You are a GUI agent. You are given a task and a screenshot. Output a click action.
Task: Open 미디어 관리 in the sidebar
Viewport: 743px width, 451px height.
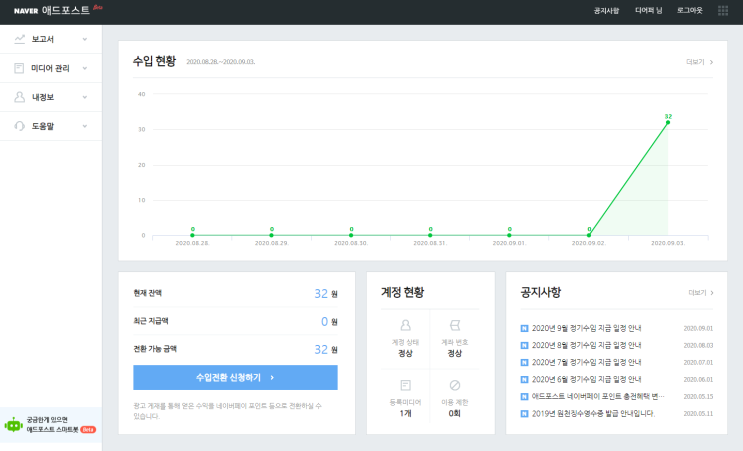[x=51, y=68]
